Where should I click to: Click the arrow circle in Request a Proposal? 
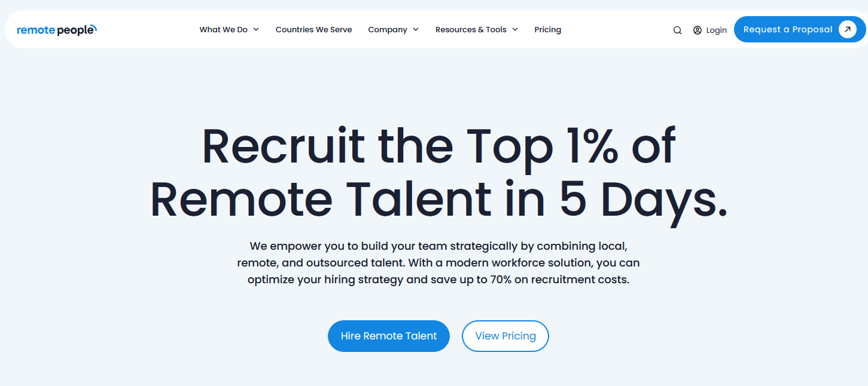pos(847,29)
